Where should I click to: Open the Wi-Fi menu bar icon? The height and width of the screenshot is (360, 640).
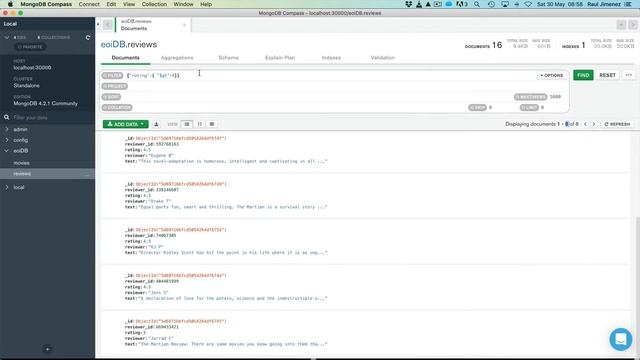coord(528,4)
